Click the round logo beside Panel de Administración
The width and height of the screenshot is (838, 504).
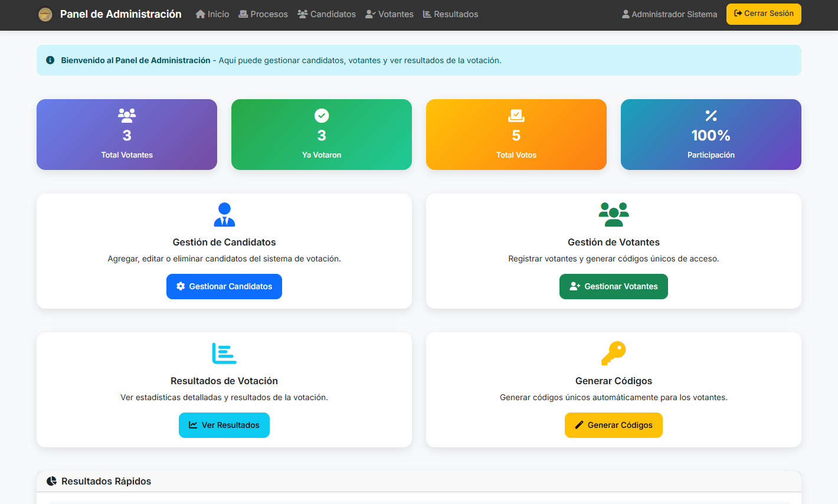(x=45, y=14)
